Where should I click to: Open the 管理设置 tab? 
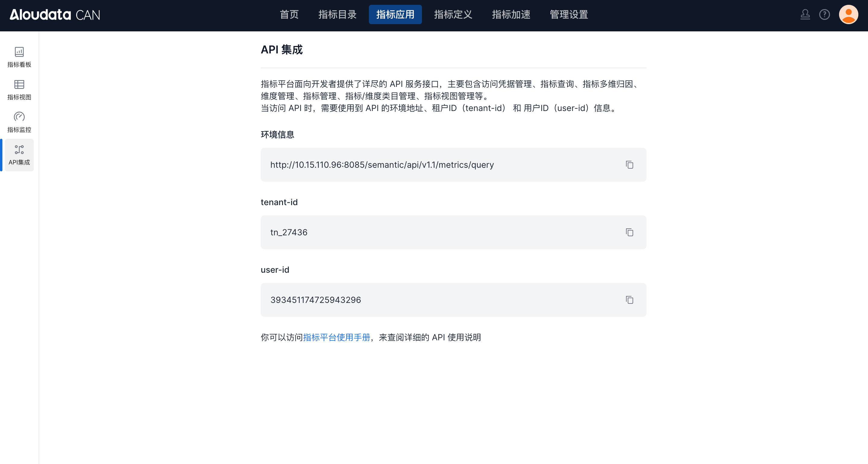click(569, 14)
